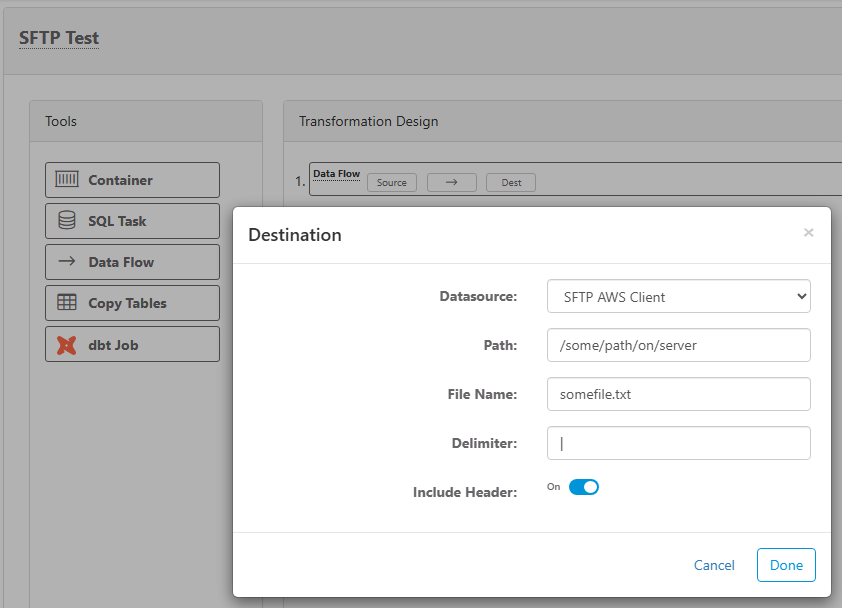Click the File Name input field

pos(679,394)
